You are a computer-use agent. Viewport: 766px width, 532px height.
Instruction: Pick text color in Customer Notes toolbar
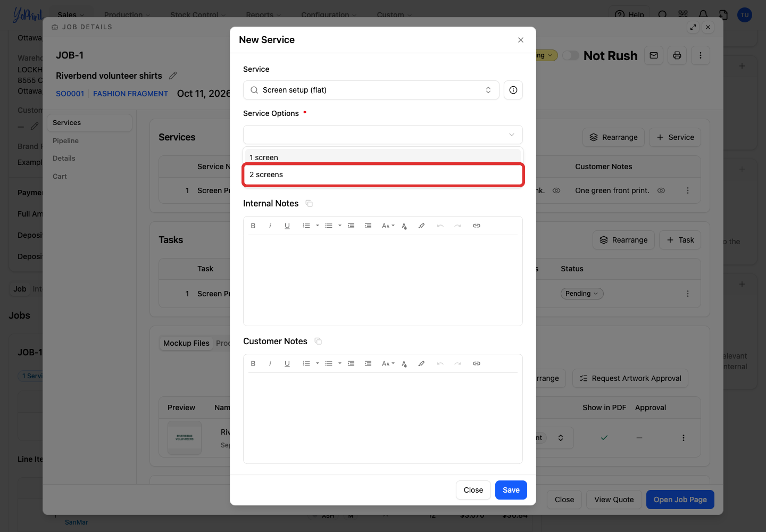tap(404, 363)
